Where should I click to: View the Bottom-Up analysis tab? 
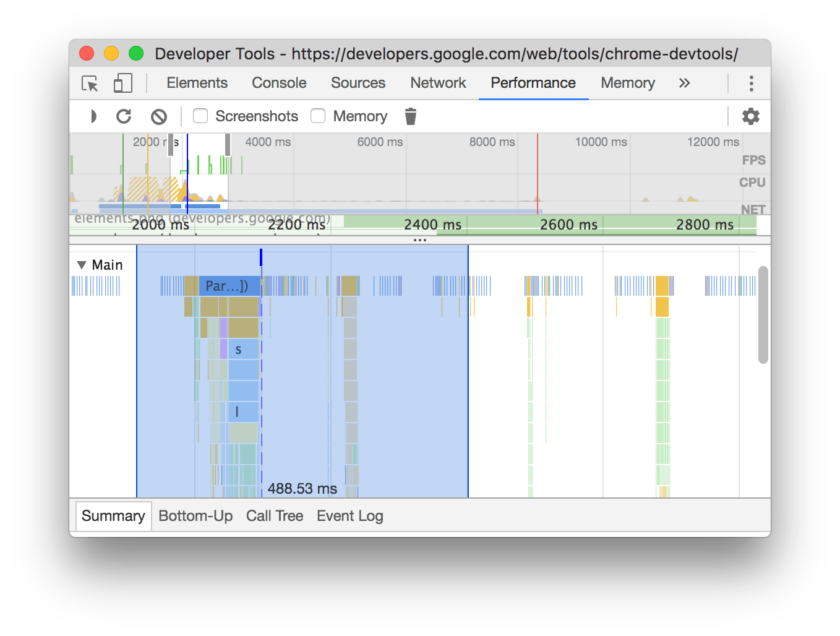[x=195, y=515]
